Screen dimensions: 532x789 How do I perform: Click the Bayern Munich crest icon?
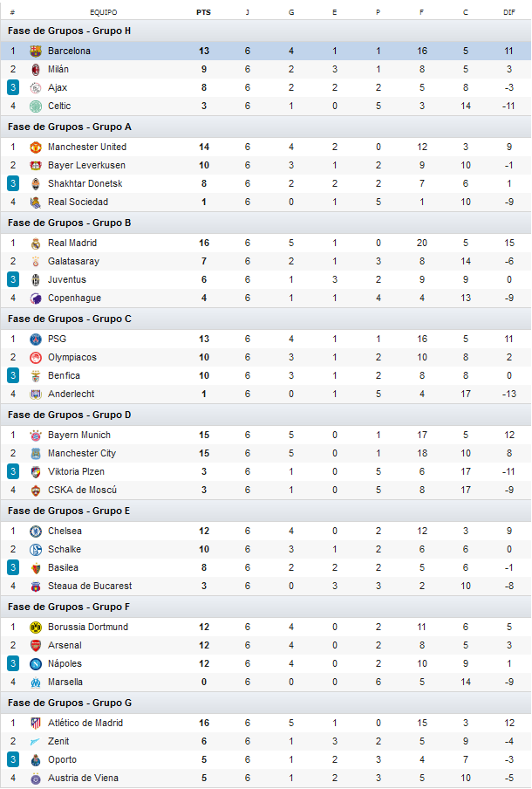[x=36, y=436]
